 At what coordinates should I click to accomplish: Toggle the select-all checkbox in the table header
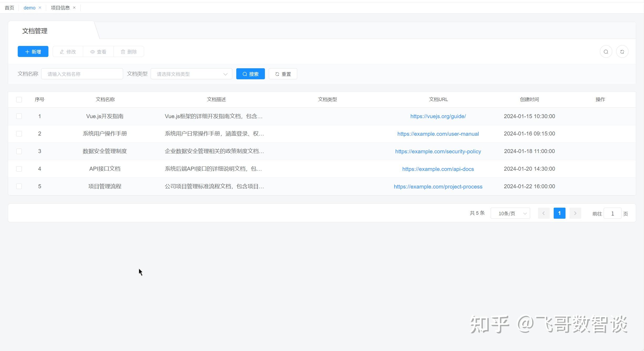(19, 99)
